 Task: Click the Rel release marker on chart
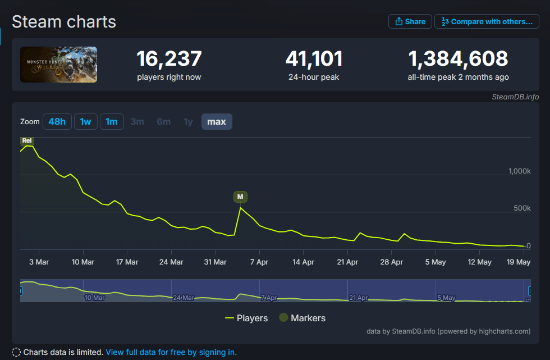(27, 141)
